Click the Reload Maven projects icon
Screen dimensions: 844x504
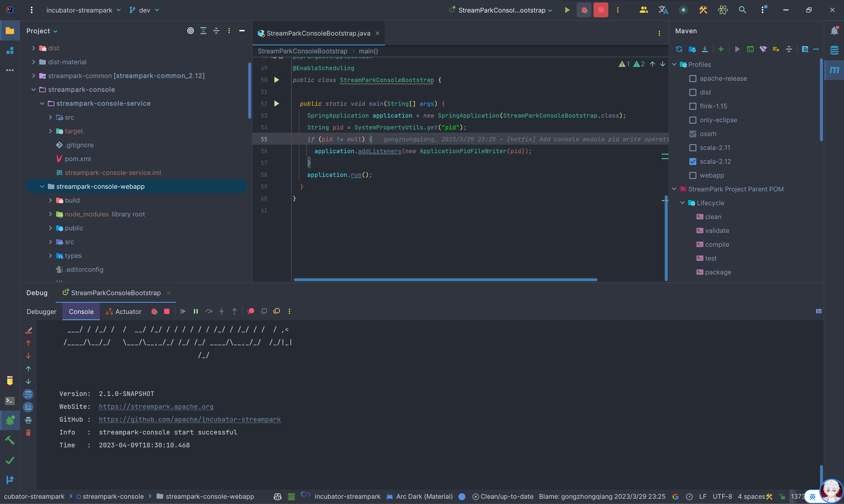679,49
